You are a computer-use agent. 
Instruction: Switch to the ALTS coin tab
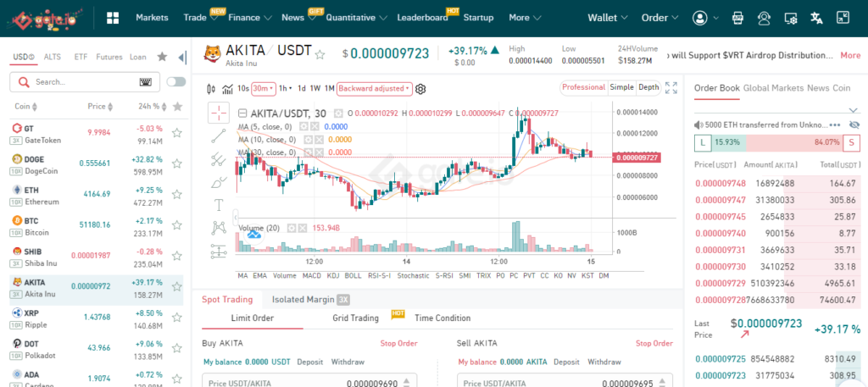[53, 57]
